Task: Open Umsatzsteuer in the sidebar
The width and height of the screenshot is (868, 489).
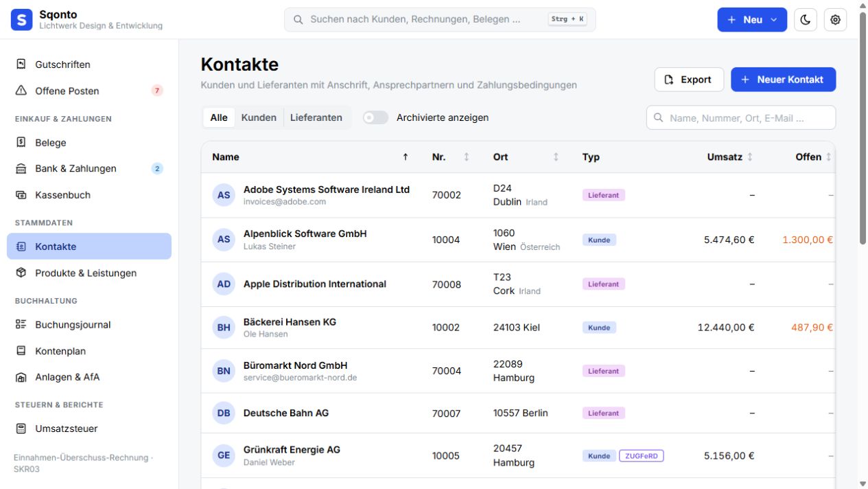Action: [89, 429]
